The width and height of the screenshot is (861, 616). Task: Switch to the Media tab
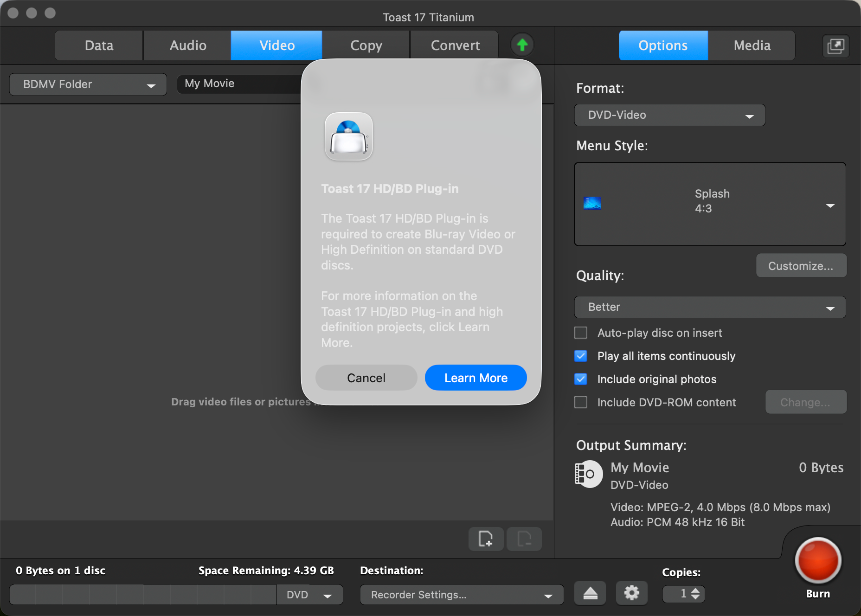pos(752,45)
